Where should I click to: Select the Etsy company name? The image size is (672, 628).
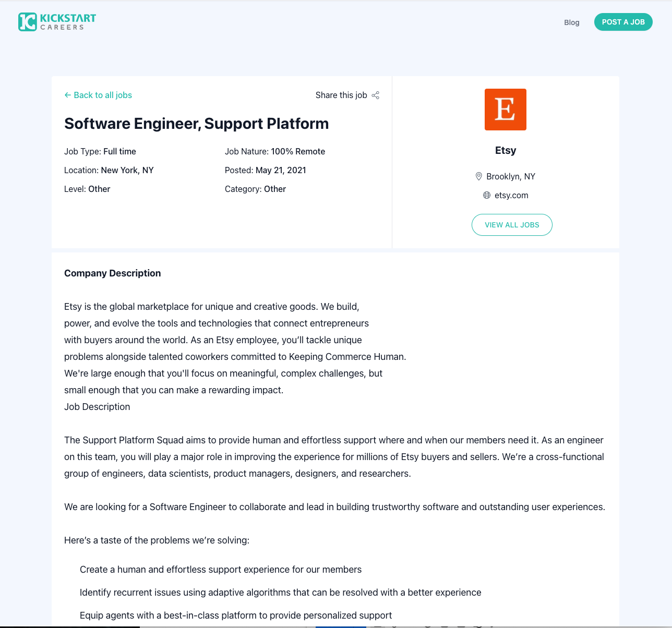tap(506, 150)
